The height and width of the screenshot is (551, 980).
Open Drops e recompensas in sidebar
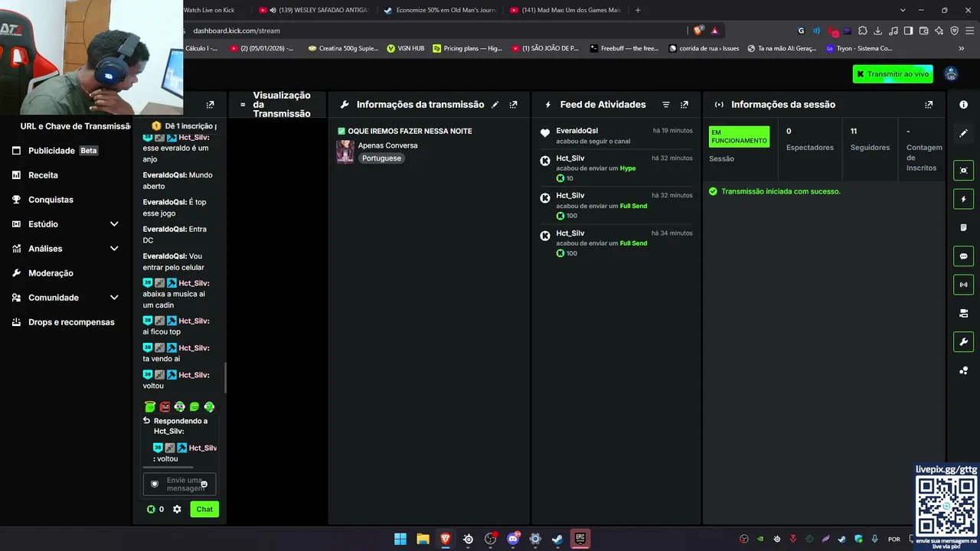pyautogui.click(x=65, y=322)
